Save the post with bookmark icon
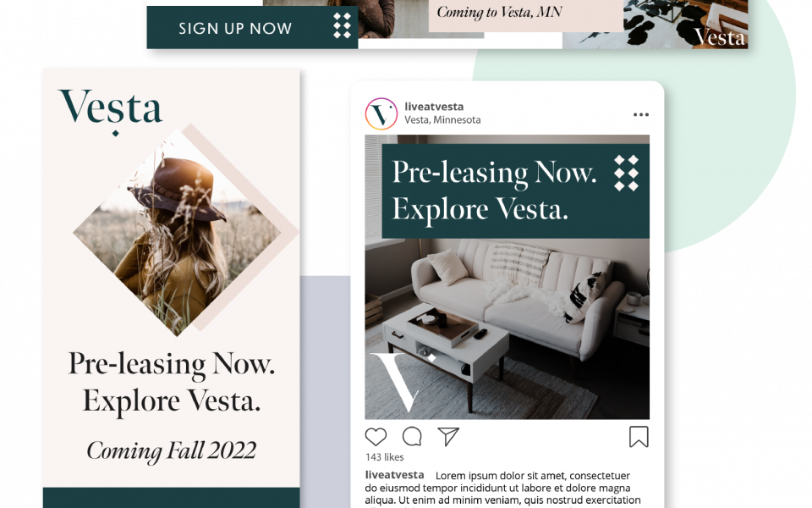This screenshot has height=508, width=812. (x=639, y=437)
